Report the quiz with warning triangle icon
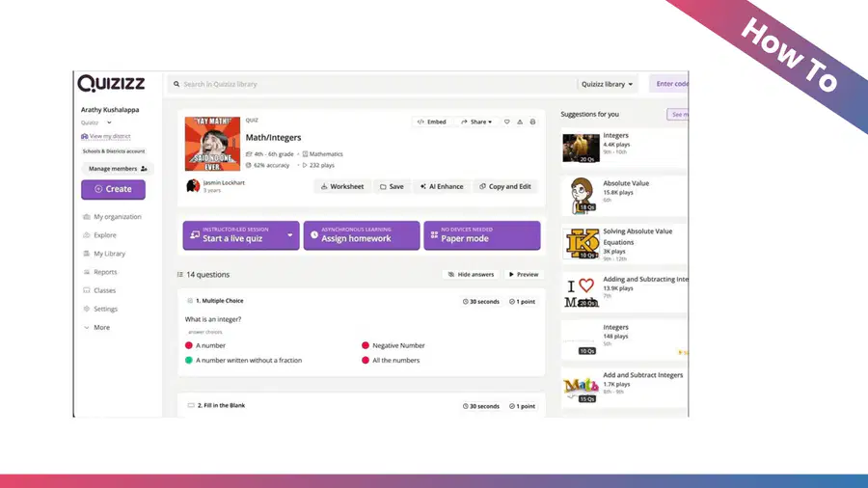The width and height of the screenshot is (868, 488). (x=520, y=122)
